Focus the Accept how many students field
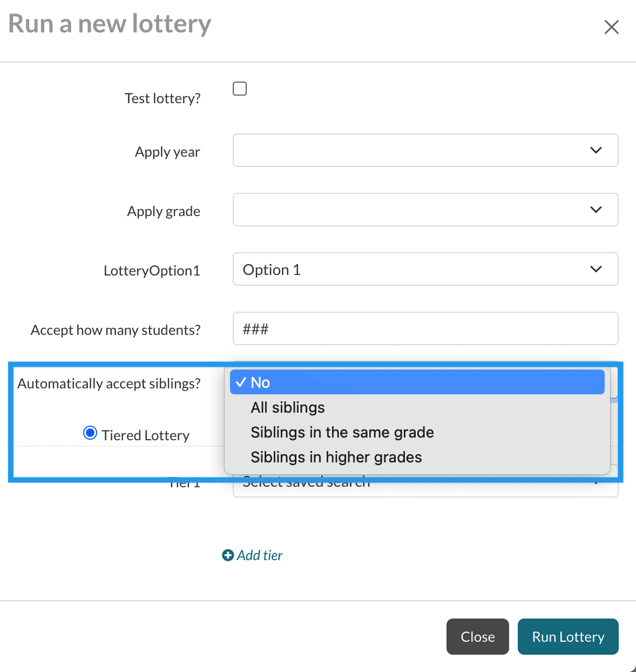Image resolution: width=636 pixels, height=672 pixels. (x=425, y=328)
